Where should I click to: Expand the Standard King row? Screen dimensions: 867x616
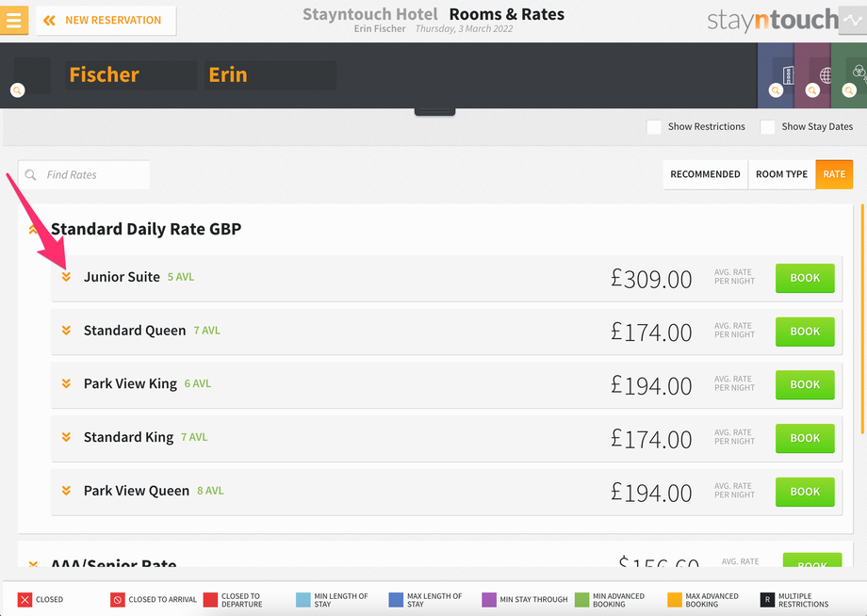click(66, 437)
